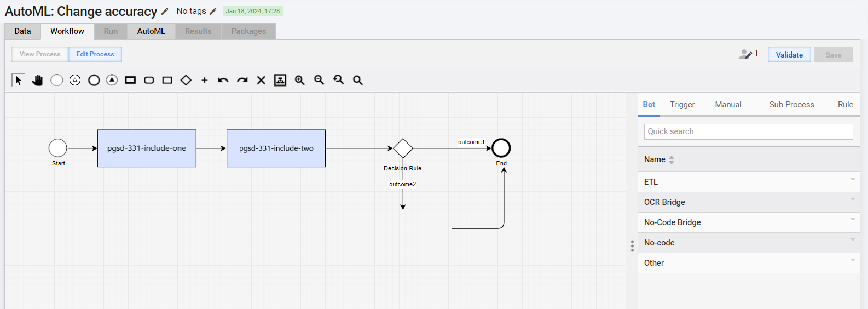The image size is (868, 309).
Task: Select the Trigger panel tab
Action: (x=682, y=105)
